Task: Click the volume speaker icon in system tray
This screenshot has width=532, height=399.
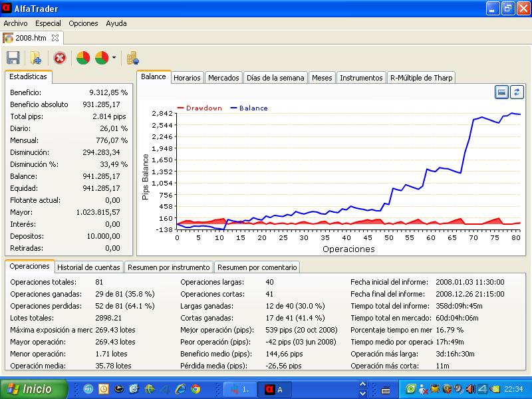Action: point(470,389)
